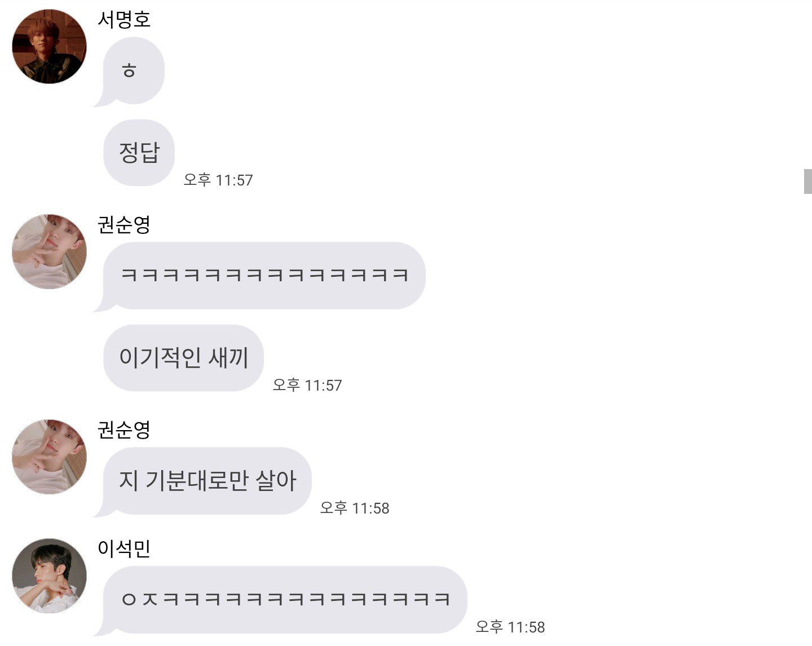The image size is (812, 646).
Task: Open second 권순영 profile avatar
Action: pos(50,457)
